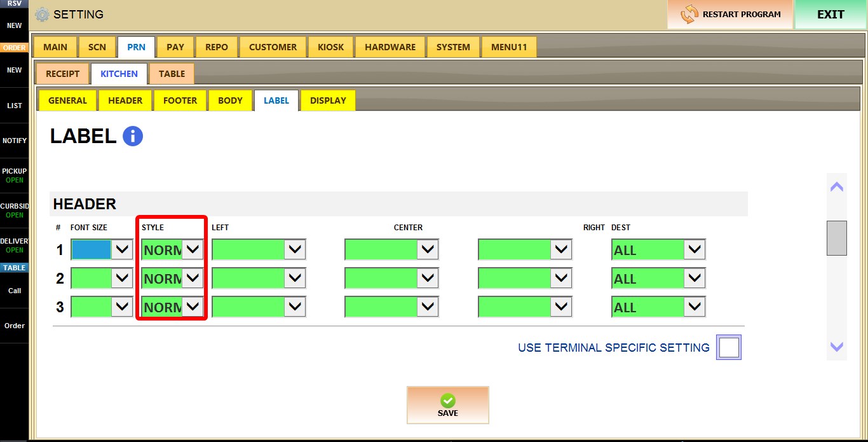Enable Use Terminal Specific Setting checkbox

pos(729,348)
